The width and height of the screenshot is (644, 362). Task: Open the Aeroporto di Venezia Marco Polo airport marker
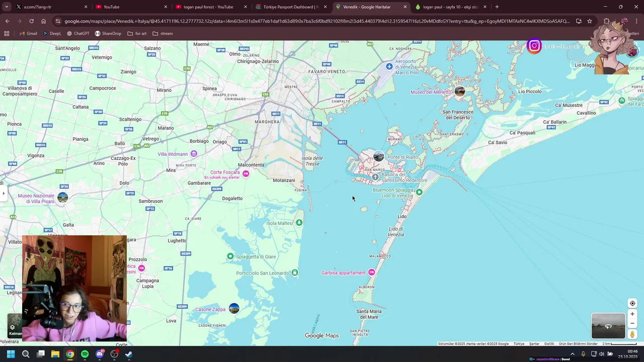pos(389,66)
